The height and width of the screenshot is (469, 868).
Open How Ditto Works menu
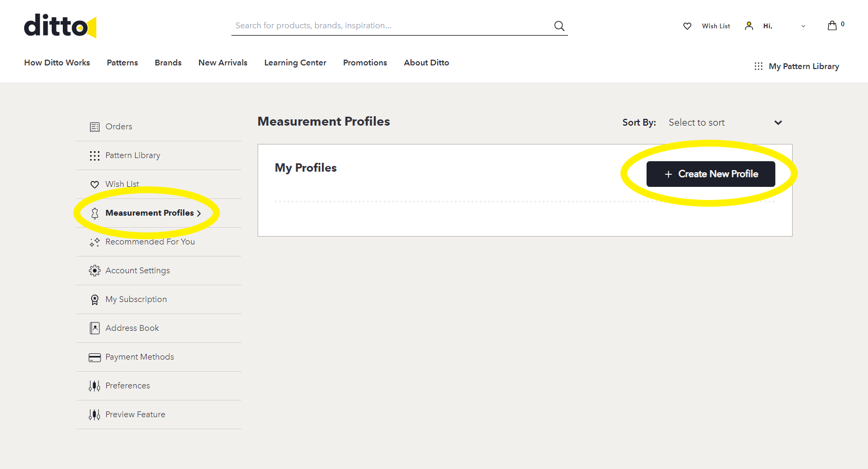point(57,62)
